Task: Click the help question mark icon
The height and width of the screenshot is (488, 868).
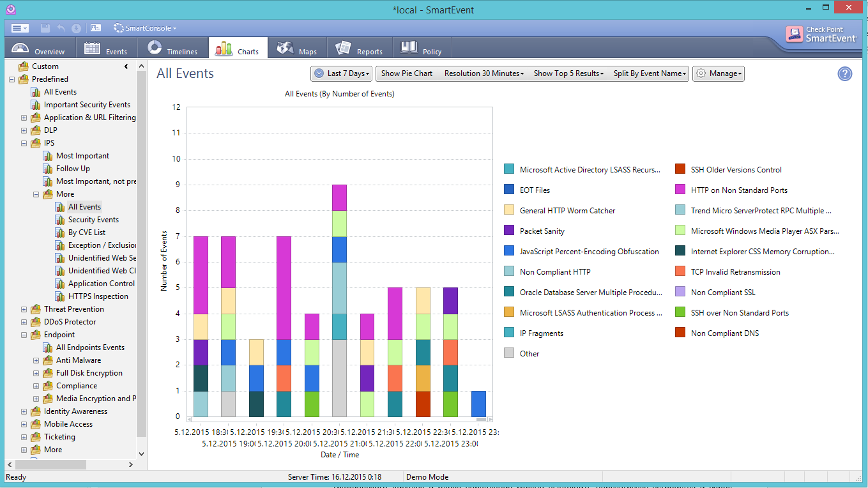Action: coord(844,74)
